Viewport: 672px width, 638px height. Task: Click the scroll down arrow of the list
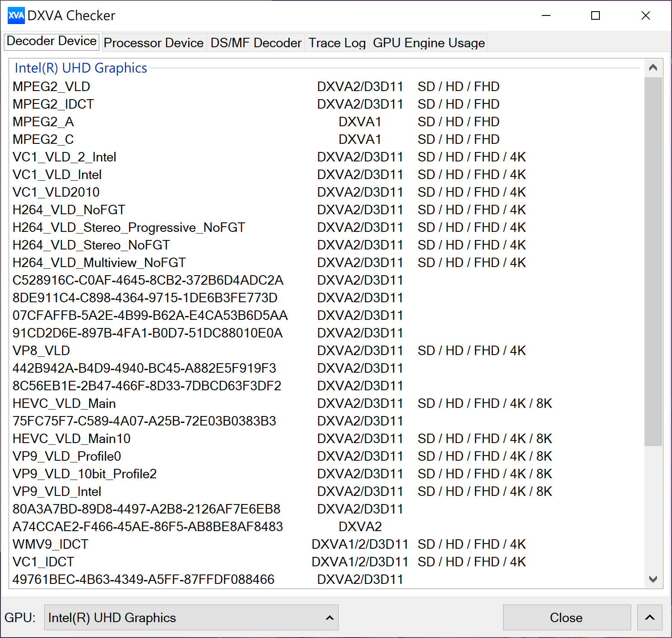653,579
